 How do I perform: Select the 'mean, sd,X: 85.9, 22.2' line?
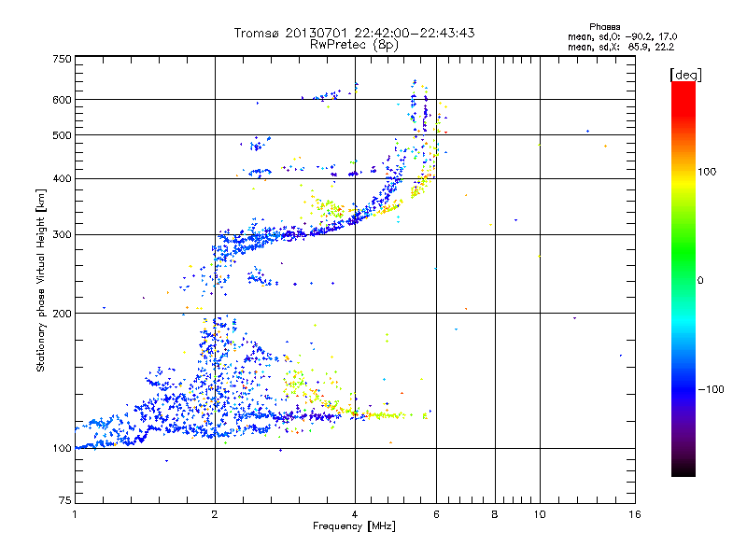point(621,48)
